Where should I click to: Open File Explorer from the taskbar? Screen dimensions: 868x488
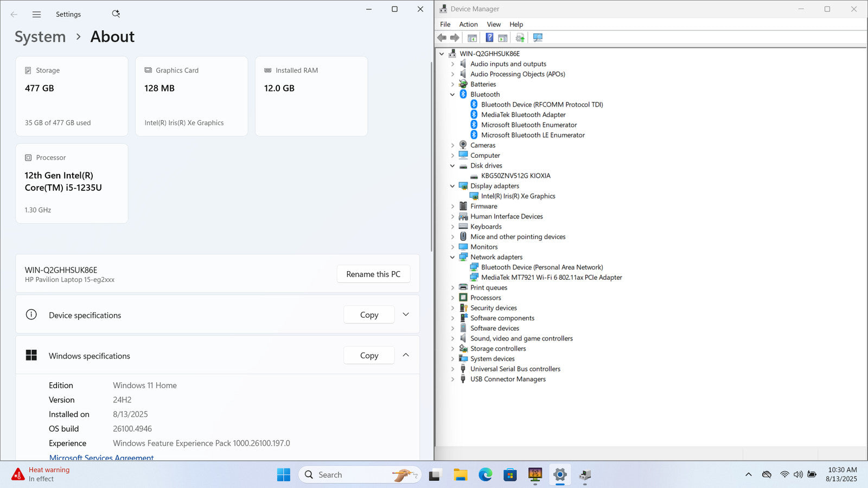click(460, 475)
